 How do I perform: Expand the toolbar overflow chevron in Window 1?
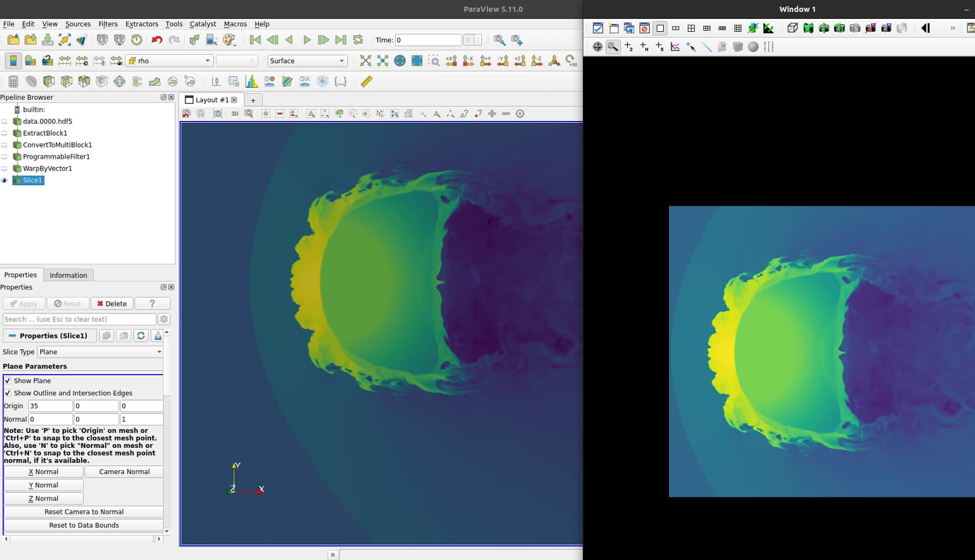[952, 28]
